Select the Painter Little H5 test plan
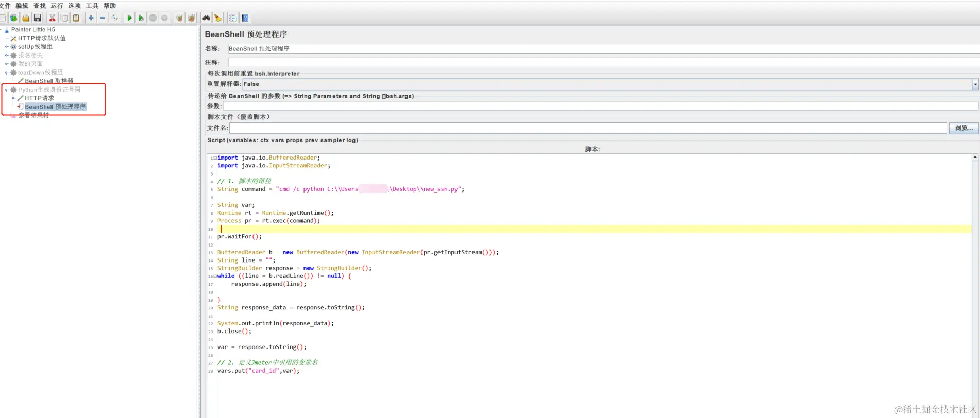Image resolution: width=980 pixels, height=418 pixels. pyautogui.click(x=33, y=30)
